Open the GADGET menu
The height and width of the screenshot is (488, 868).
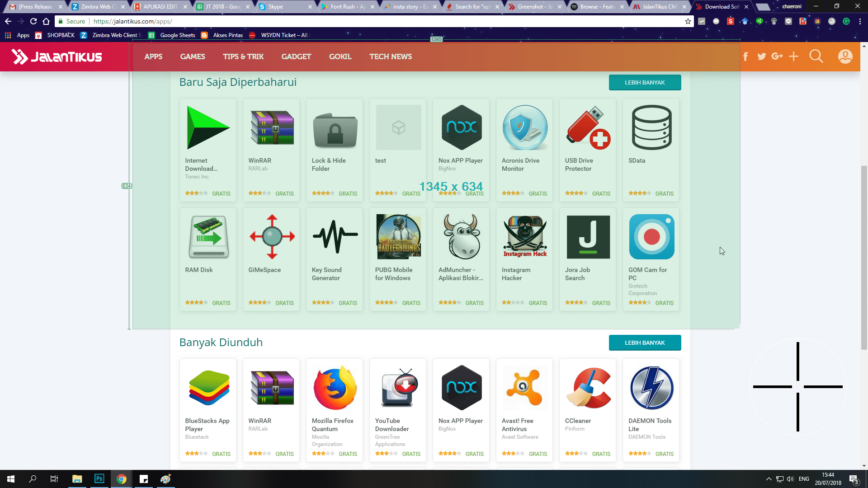[296, 56]
